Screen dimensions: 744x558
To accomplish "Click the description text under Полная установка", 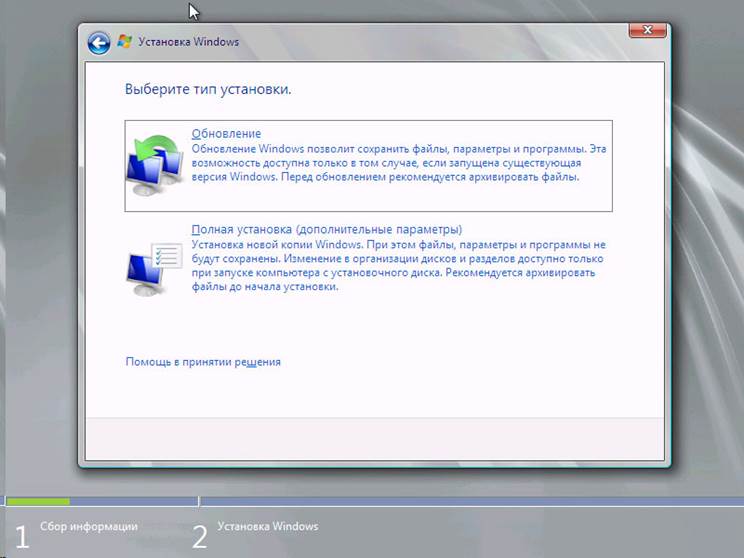I will point(399,266).
